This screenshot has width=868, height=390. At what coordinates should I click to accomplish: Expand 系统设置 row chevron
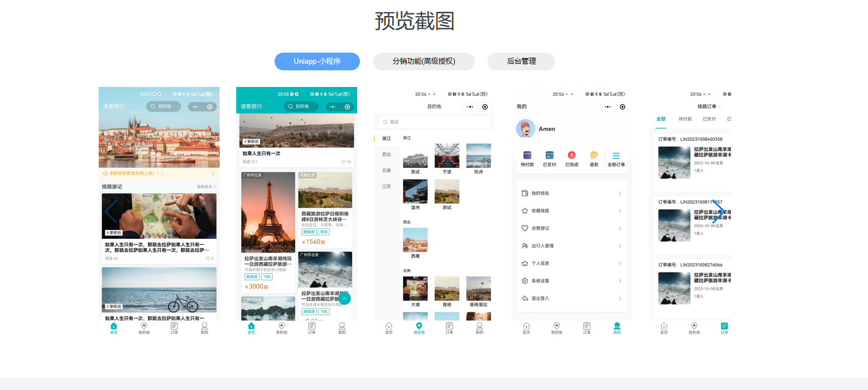point(620,281)
